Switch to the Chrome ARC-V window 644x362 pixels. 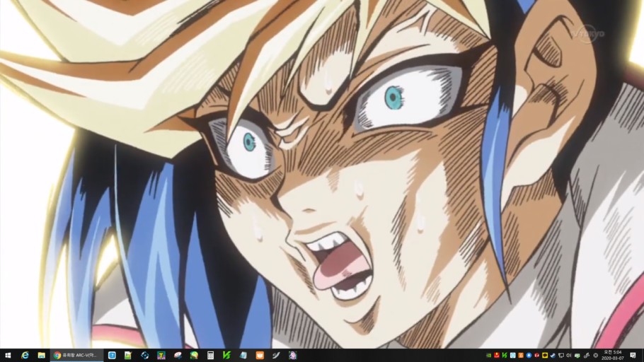click(x=76, y=356)
